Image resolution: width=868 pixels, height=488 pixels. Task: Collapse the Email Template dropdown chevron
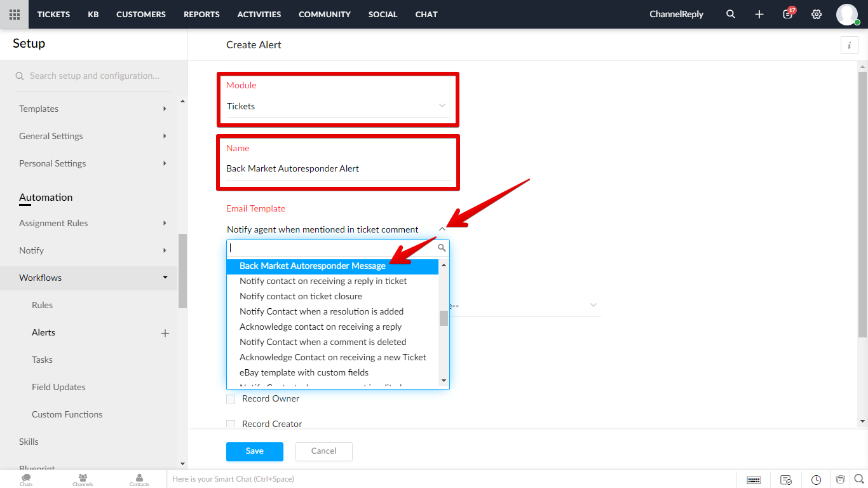(x=442, y=229)
